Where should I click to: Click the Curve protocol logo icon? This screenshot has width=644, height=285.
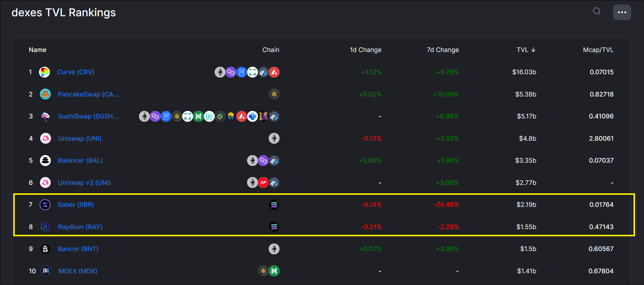click(44, 72)
